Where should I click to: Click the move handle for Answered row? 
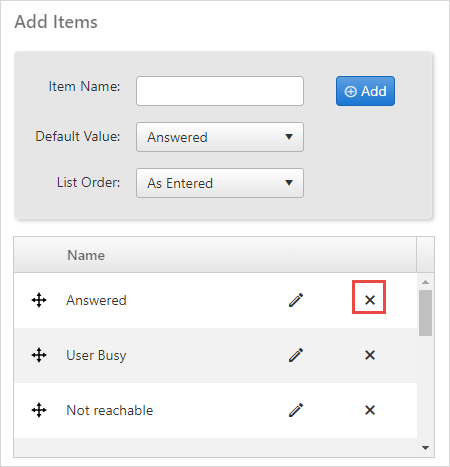pos(39,300)
